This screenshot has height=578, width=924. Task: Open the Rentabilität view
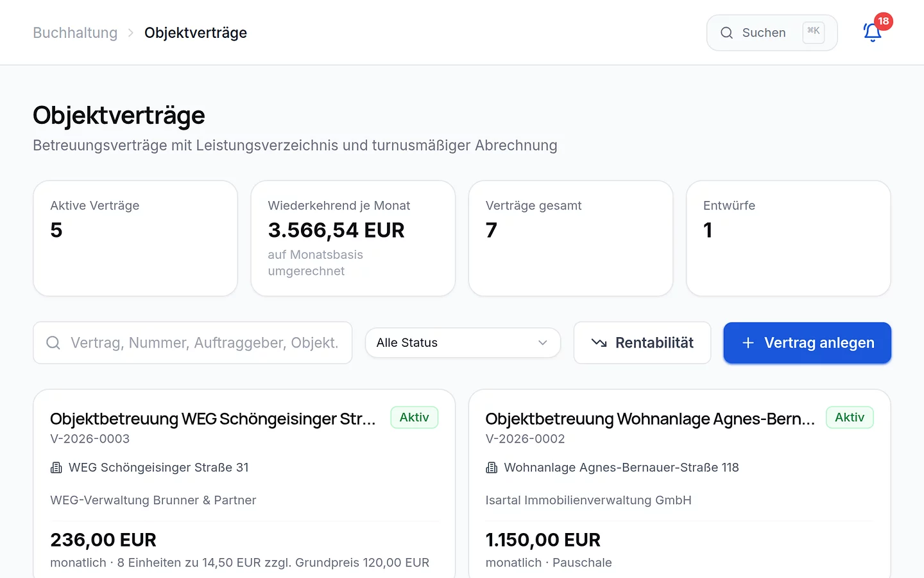point(642,343)
